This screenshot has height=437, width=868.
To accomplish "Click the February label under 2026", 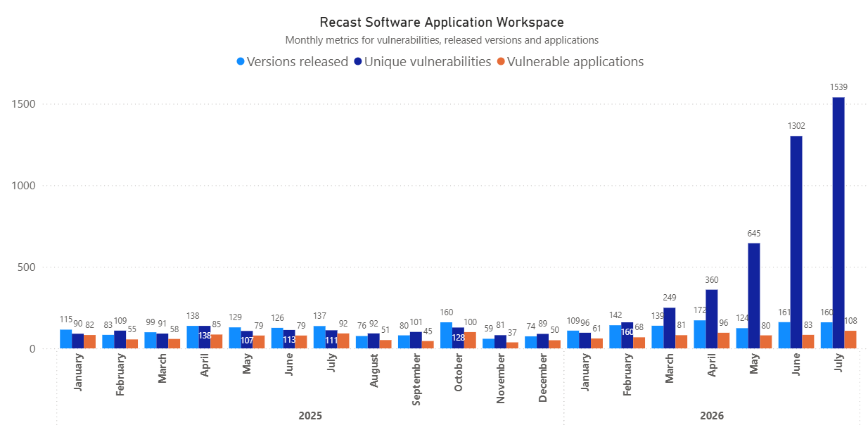I will 627,375.
